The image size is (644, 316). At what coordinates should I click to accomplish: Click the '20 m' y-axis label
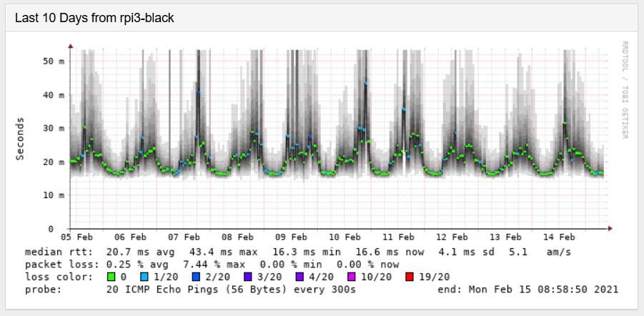pos(54,162)
